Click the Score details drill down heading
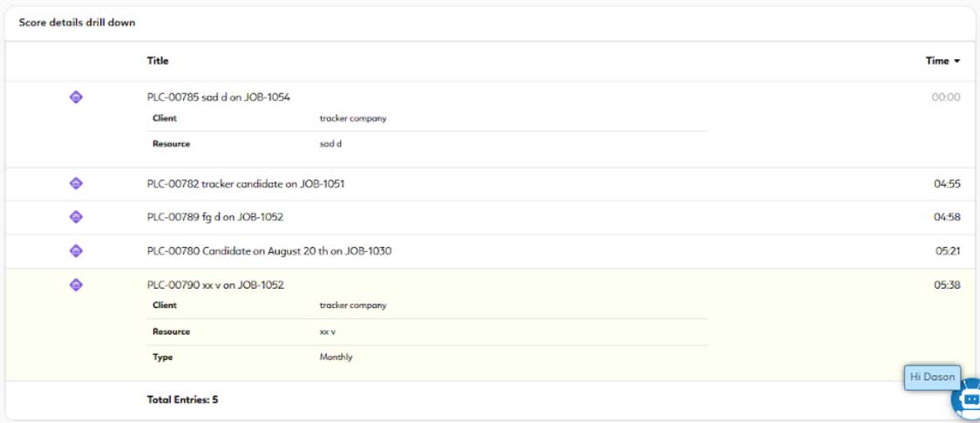Image resolution: width=980 pixels, height=423 pixels. [x=77, y=23]
